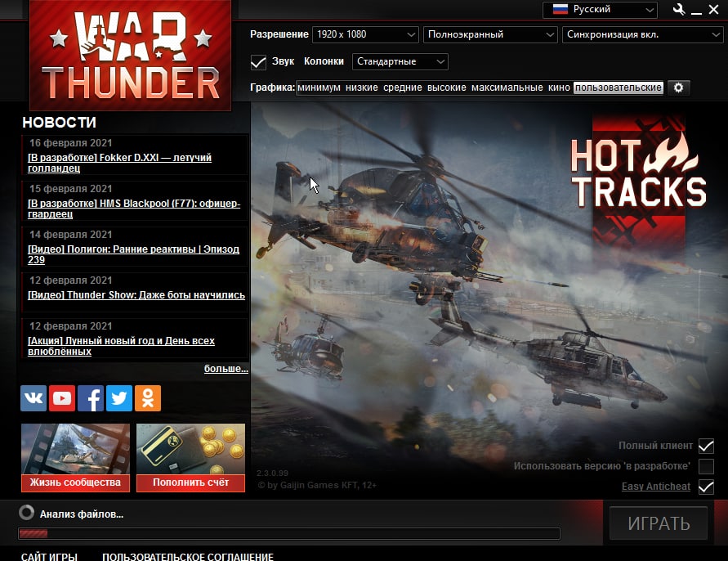Viewport: 728px width, 561px height.
Task: Toggle the Easy Anticheat checkbox
Action: coord(706,487)
